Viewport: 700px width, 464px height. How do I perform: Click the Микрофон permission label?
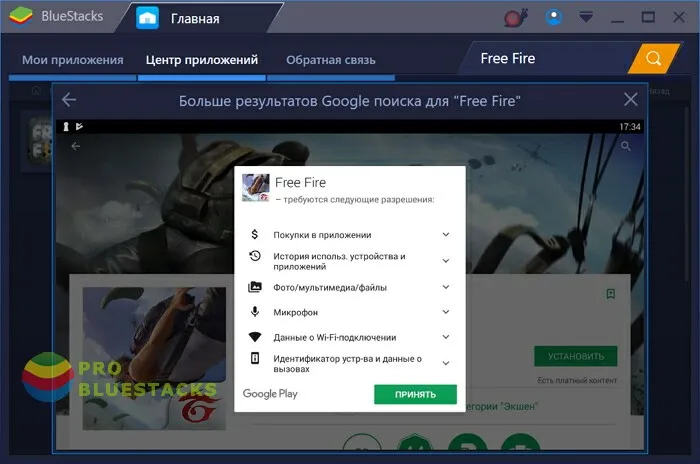pyautogui.click(x=296, y=313)
